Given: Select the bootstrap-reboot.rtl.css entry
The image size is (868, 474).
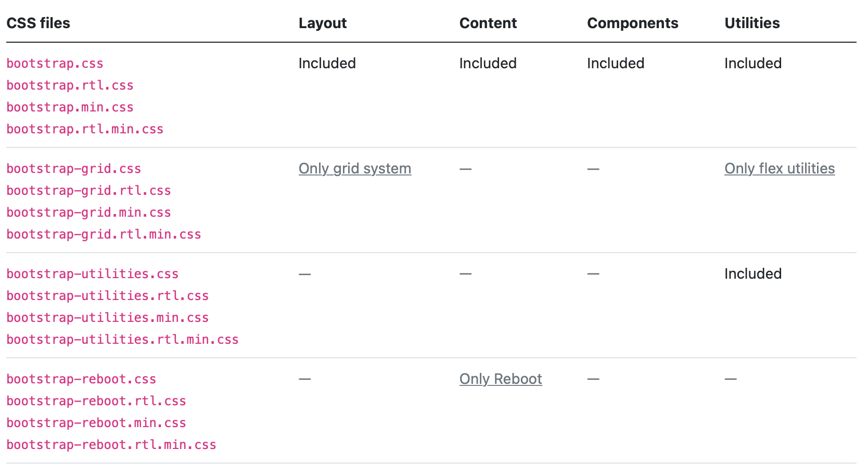Looking at the screenshot, I should coord(96,401).
